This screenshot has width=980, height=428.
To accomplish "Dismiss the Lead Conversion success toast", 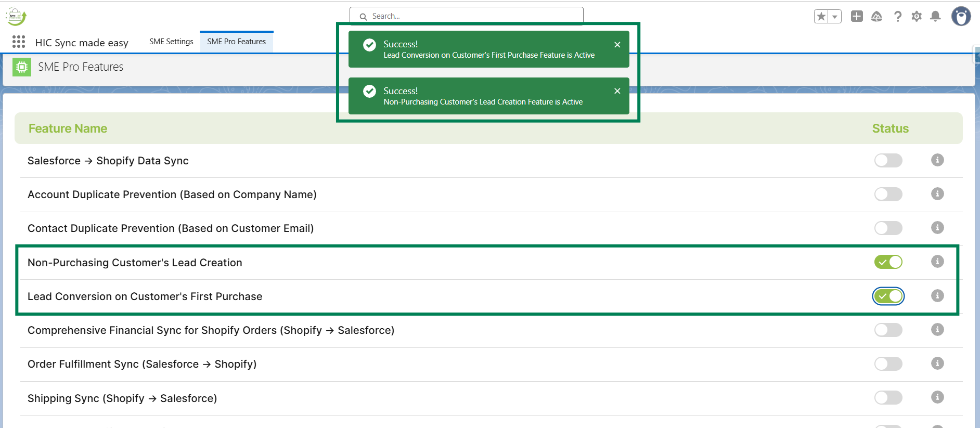I will coord(617,45).
